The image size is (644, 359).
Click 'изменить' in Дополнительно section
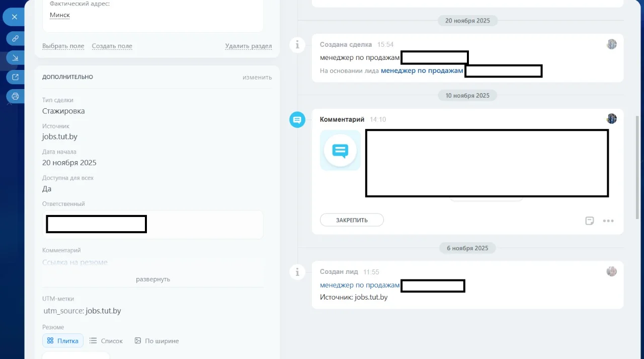(x=257, y=77)
